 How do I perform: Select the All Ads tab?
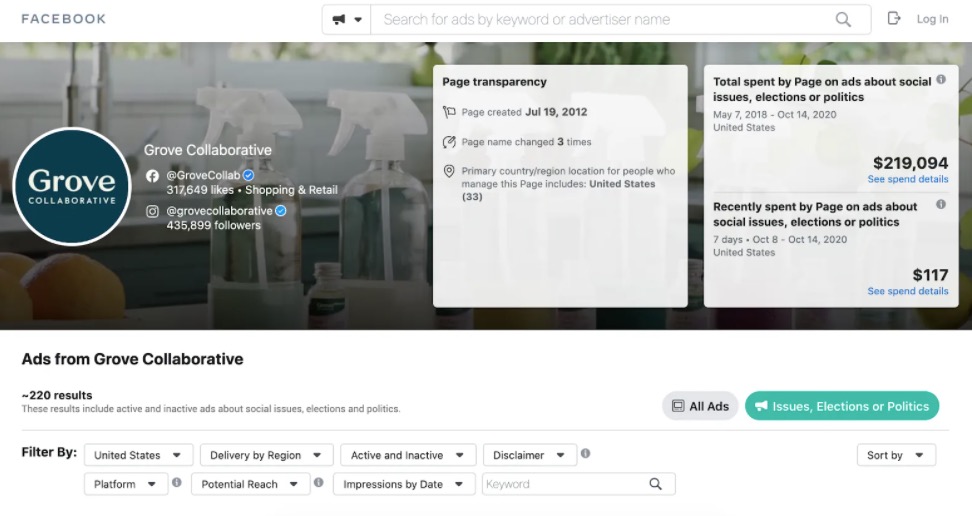(x=700, y=406)
